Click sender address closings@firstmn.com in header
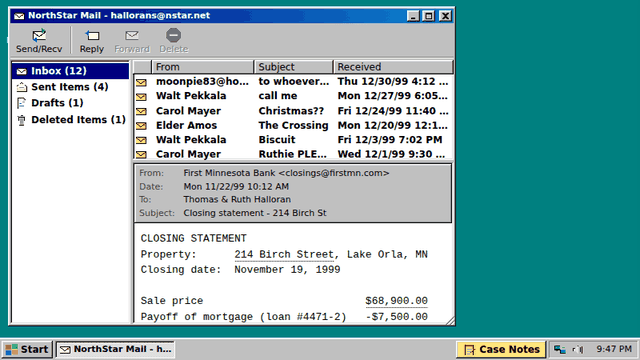Viewport: 640px width, 360px height. point(333,173)
